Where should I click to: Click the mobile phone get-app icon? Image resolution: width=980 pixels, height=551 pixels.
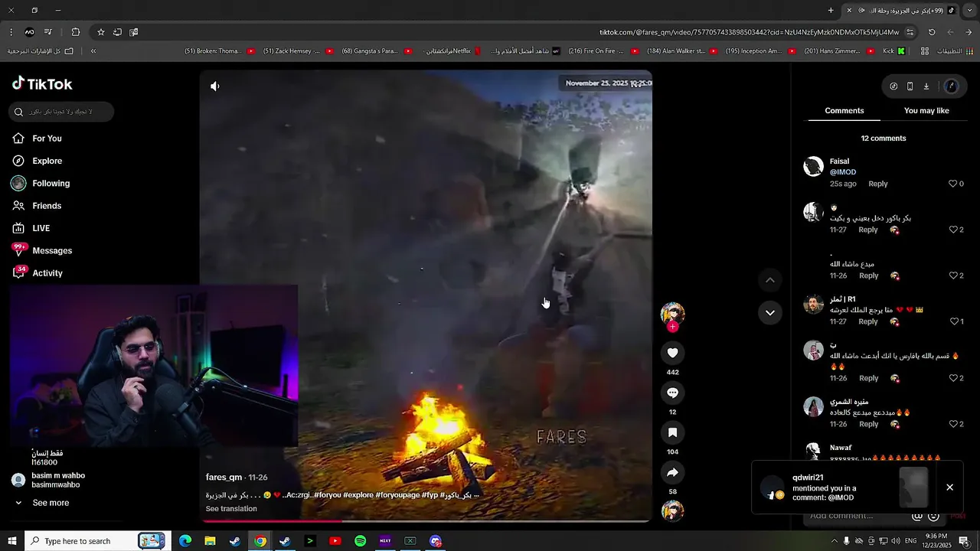pos(910,86)
